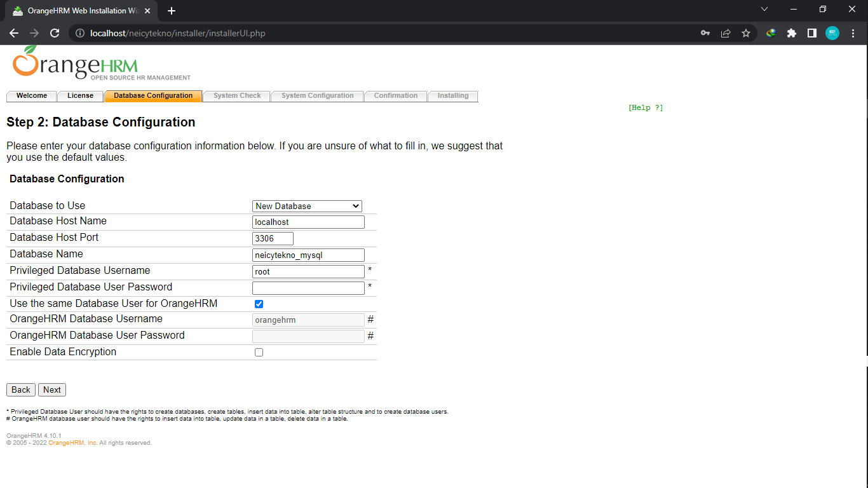Click the Step 2: Database Configuration heading
This screenshot has width=868, height=488.
[x=101, y=122]
